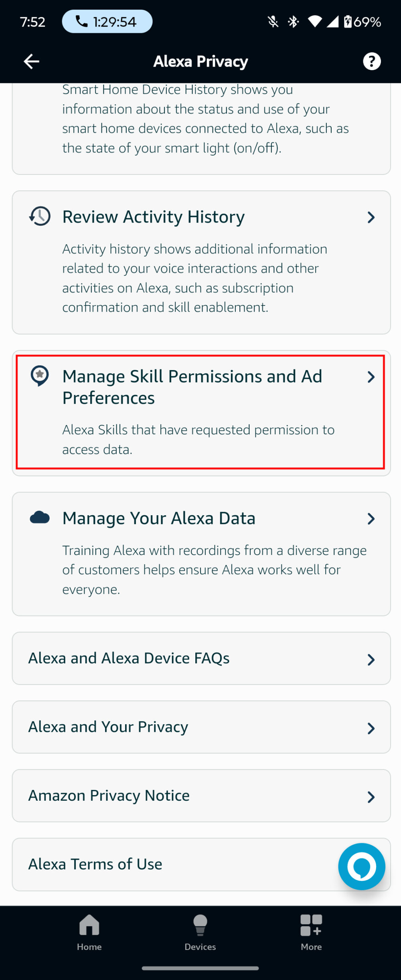Expand Manage Your Alexa Data chevron
The width and height of the screenshot is (401, 980).
pyautogui.click(x=371, y=518)
